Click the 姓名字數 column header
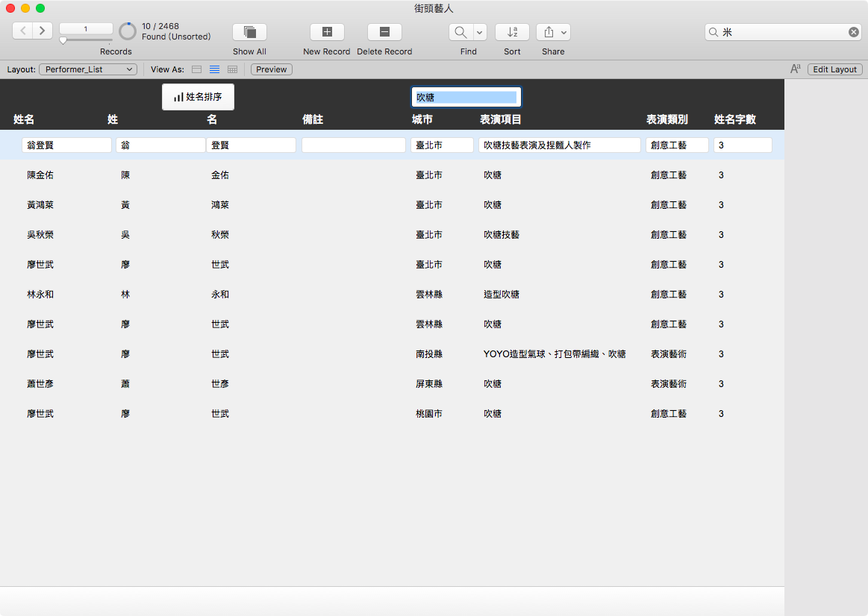The width and height of the screenshot is (868, 616). pyautogui.click(x=735, y=119)
